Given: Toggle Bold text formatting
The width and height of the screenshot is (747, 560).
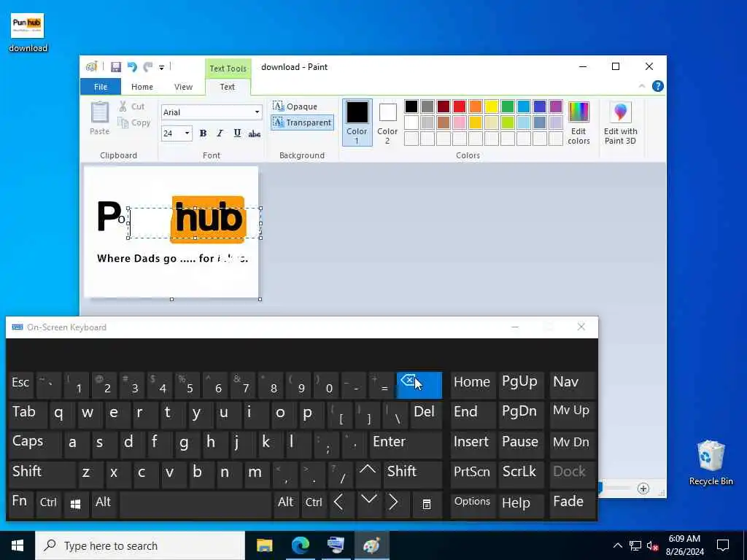Looking at the screenshot, I should click(203, 133).
